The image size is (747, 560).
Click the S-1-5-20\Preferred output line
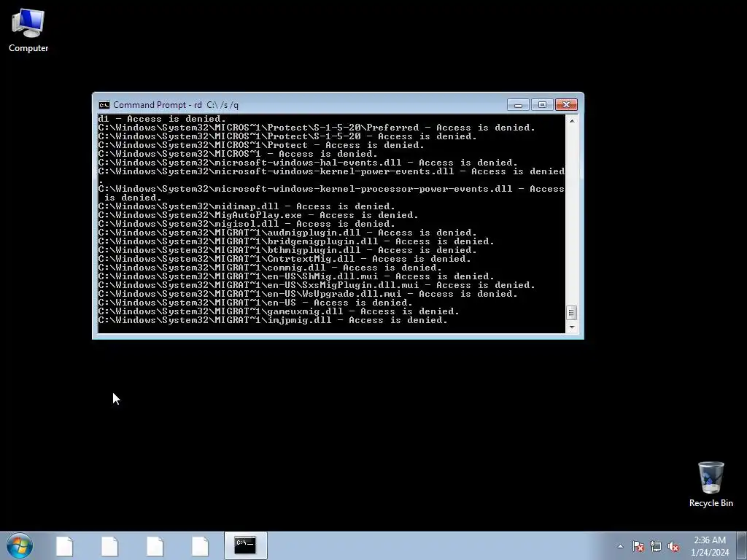pyautogui.click(x=317, y=128)
